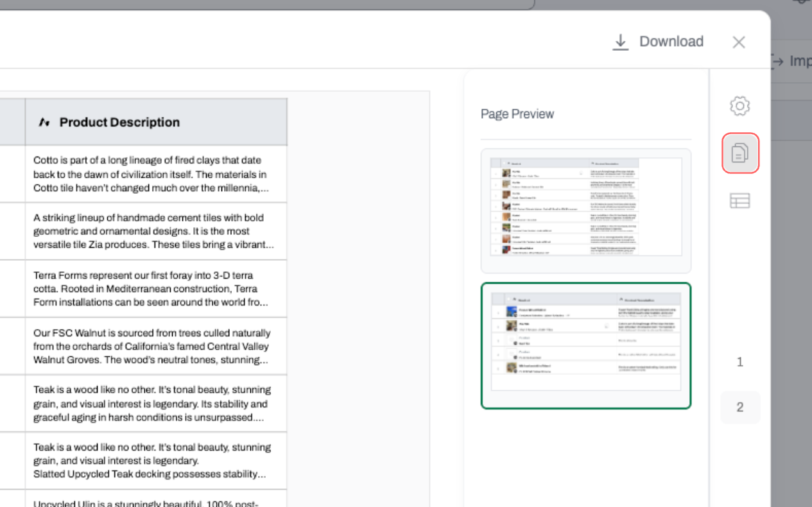Close the preview dialog with the X
812x507 pixels.
point(739,42)
